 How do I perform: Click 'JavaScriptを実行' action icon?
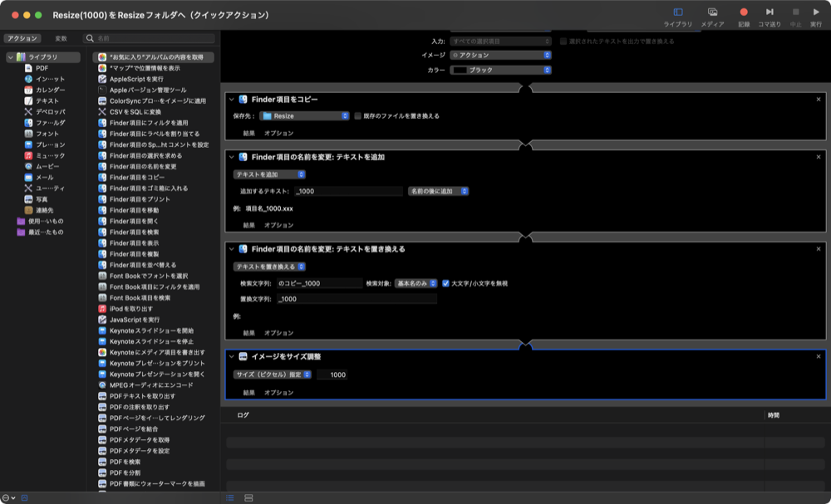coord(102,320)
